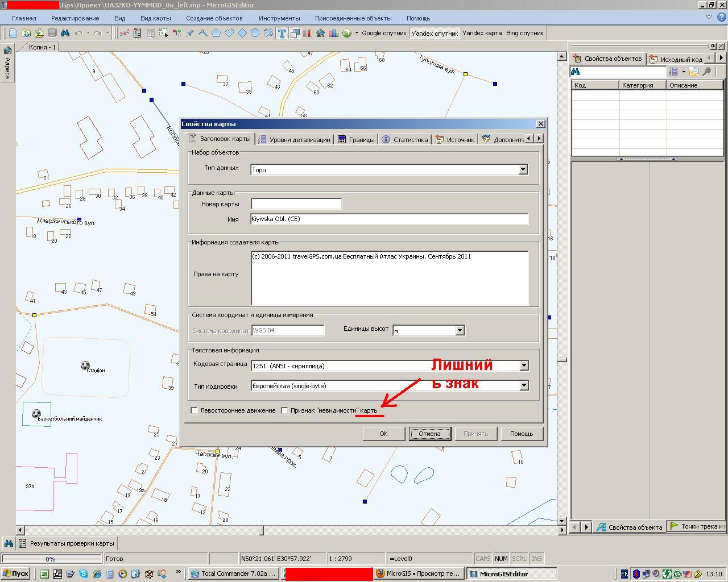Click the OK button
This screenshot has height=582, width=728.
383,434
